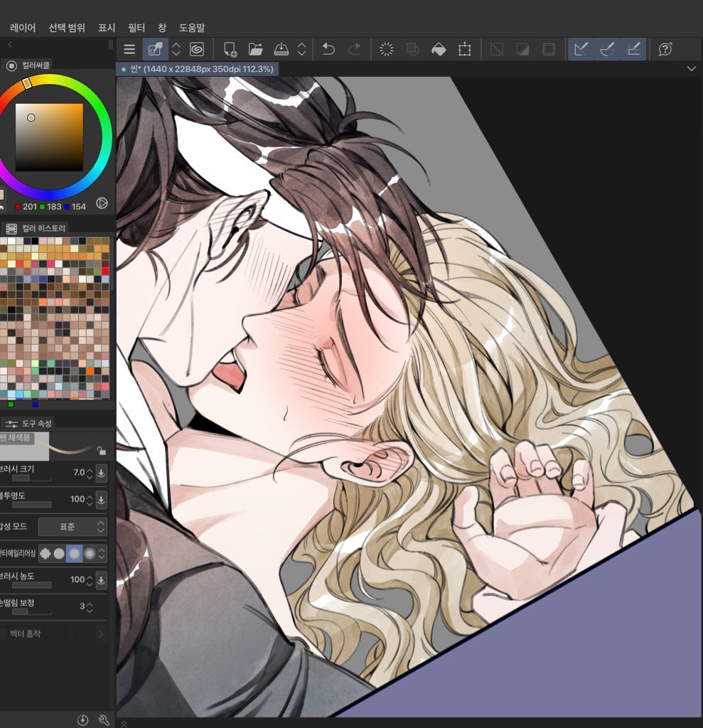Viewport: 703px width, 728px height.
Task: Click the Open file folder icon
Action: [255, 49]
